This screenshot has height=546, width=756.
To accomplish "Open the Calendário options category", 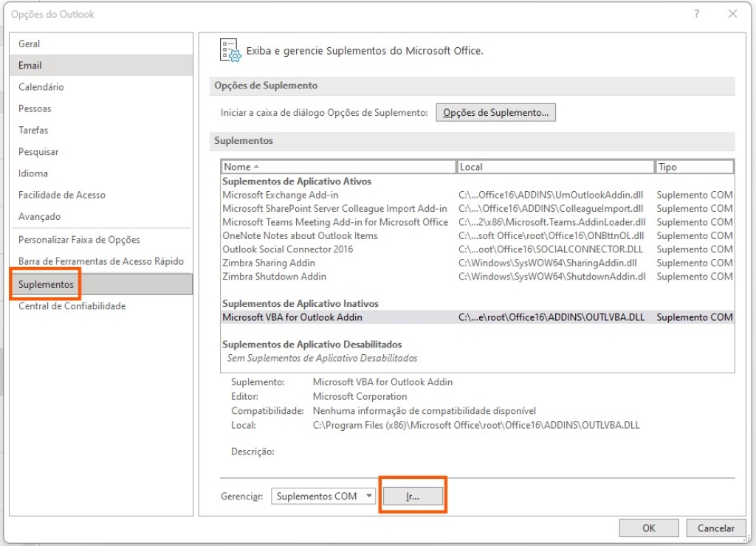I will coord(41,87).
